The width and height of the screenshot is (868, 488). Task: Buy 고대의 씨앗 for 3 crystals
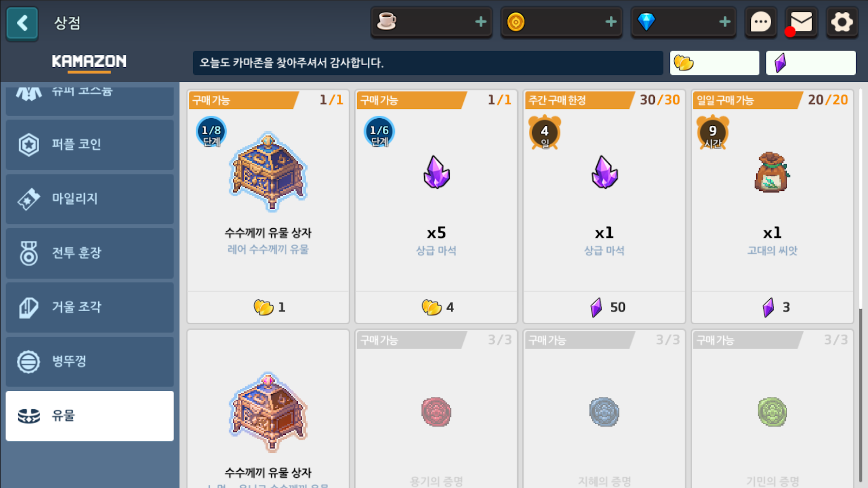click(x=773, y=307)
